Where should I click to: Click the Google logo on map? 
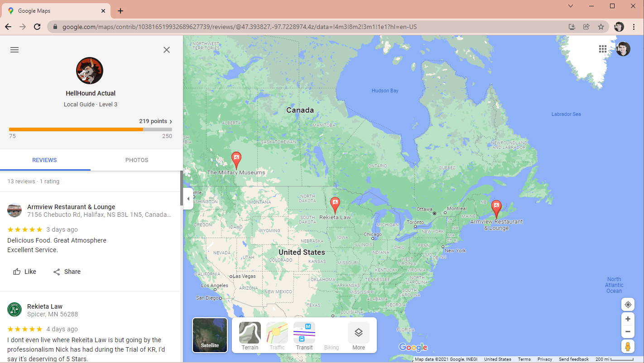[413, 348]
